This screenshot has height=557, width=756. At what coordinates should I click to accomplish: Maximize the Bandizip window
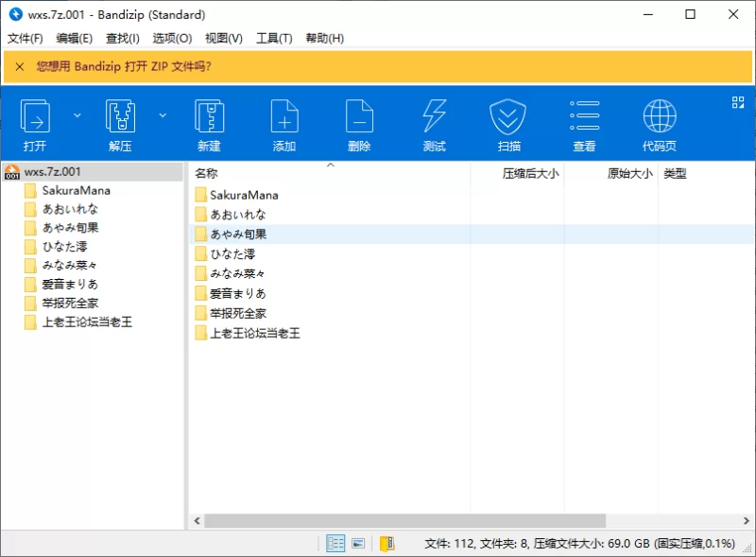[x=691, y=14]
